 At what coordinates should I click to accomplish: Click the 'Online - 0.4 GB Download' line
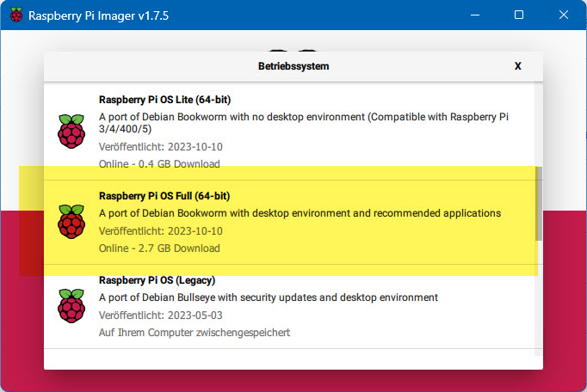(159, 164)
